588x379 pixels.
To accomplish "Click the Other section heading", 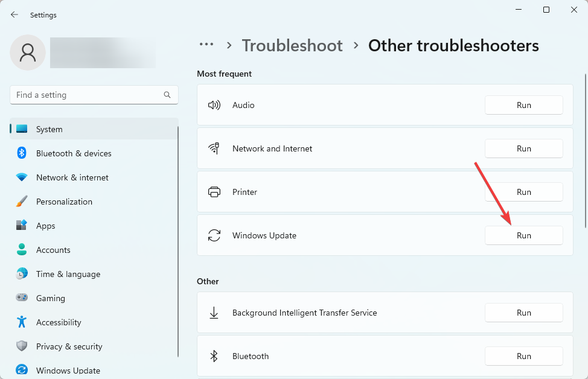I will [208, 281].
